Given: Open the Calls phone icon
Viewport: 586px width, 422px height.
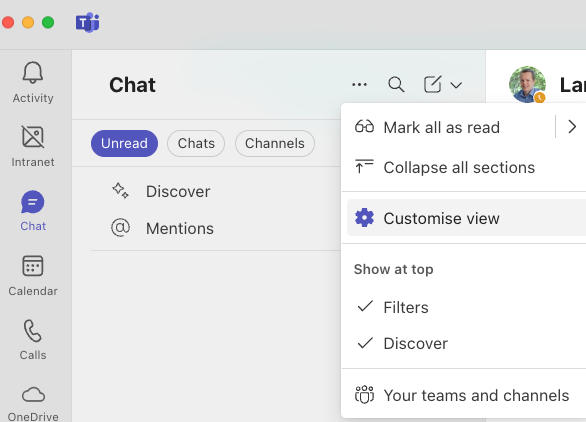Looking at the screenshot, I should [33, 330].
